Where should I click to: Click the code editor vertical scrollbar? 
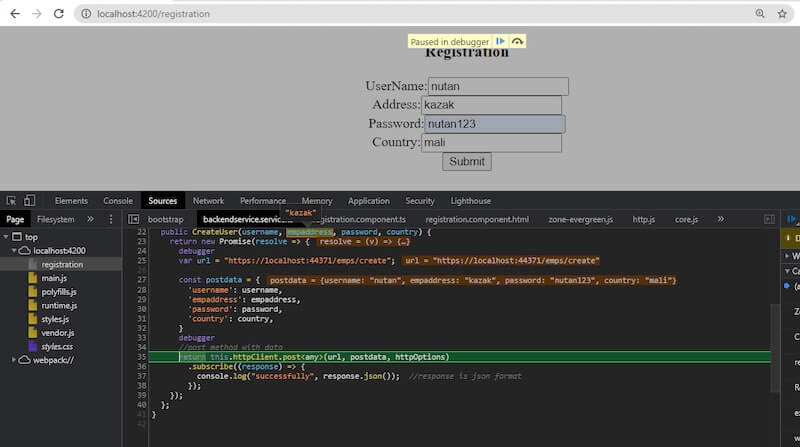point(775,347)
